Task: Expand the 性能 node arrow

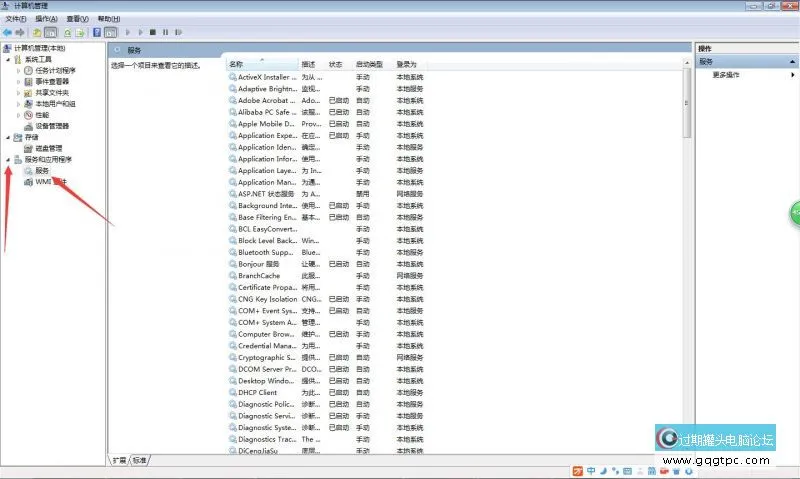Action: [18, 115]
